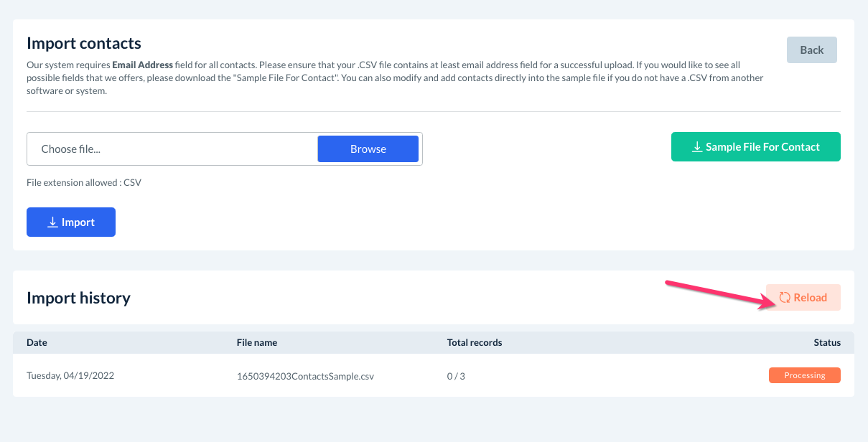The width and height of the screenshot is (868, 442).
Task: Click the Total records column header
Action: [474, 342]
